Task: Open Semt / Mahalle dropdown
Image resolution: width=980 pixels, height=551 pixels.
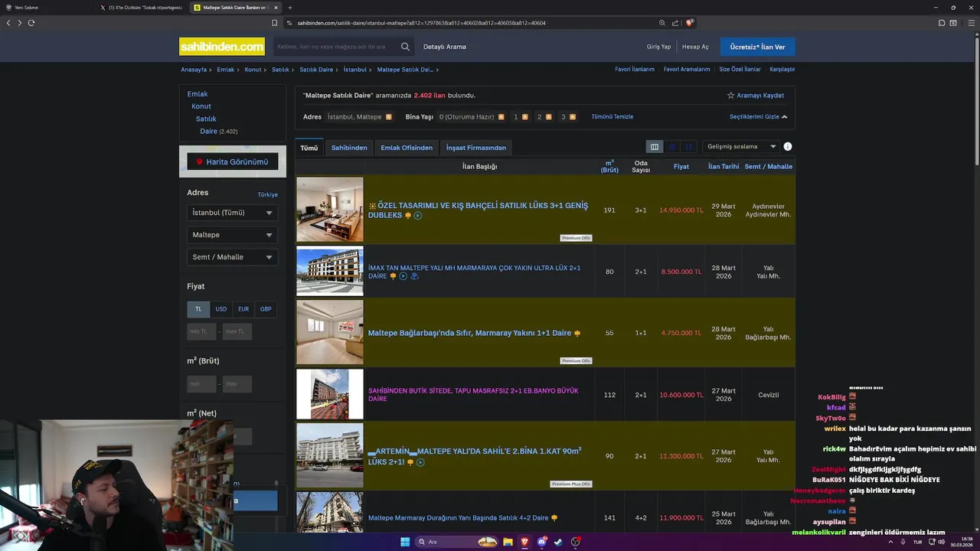Action: (232, 257)
